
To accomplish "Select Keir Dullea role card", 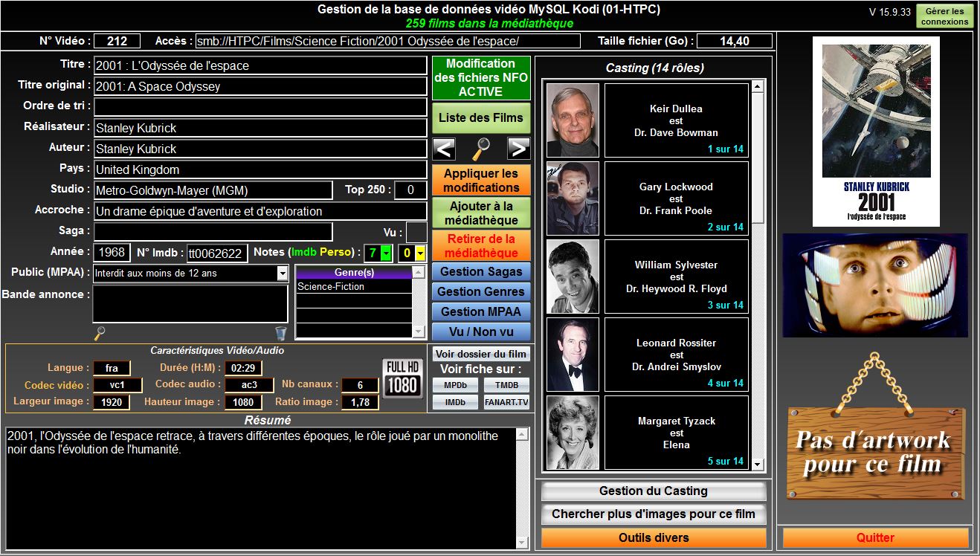I will click(x=676, y=120).
